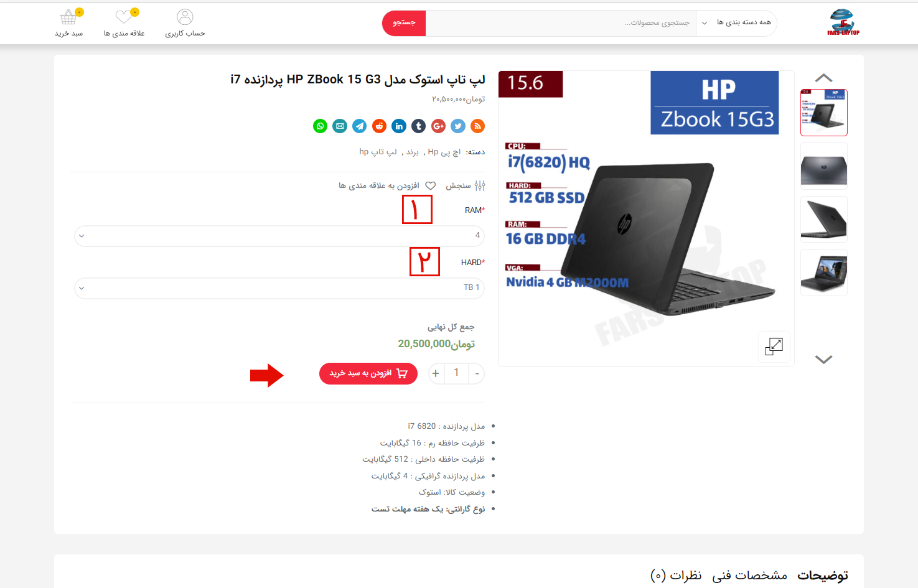The image size is (918, 588).
Task: Share product on LinkedIn icon
Action: (x=399, y=126)
